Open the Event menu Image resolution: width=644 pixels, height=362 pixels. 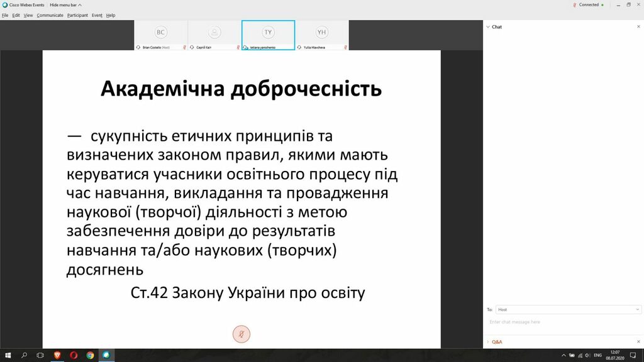click(97, 15)
